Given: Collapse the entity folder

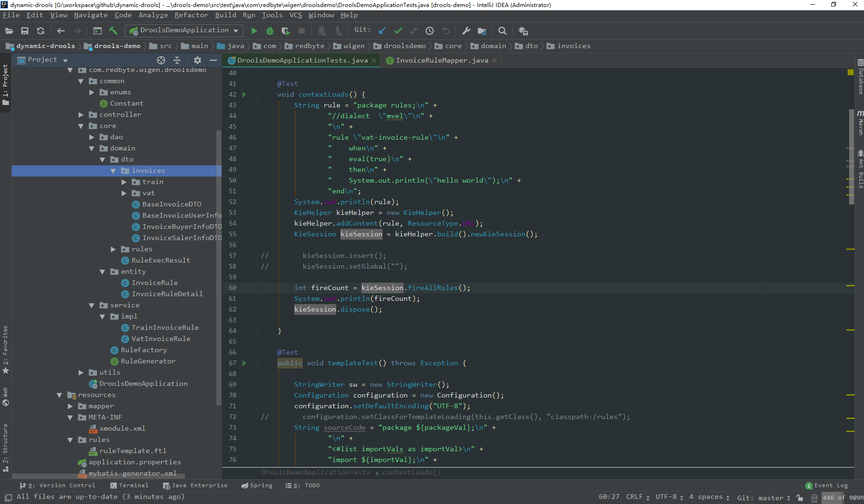Looking at the screenshot, I should tap(102, 272).
